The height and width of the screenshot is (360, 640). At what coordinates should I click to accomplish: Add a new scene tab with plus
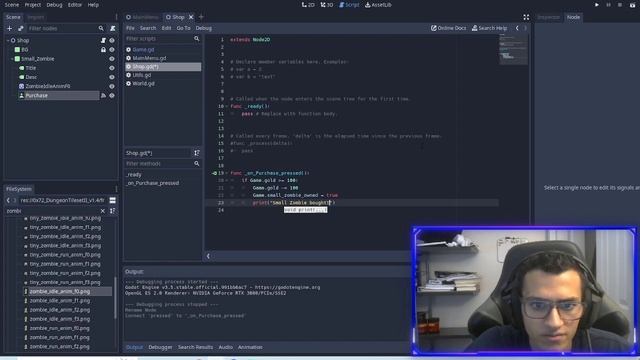(201, 17)
